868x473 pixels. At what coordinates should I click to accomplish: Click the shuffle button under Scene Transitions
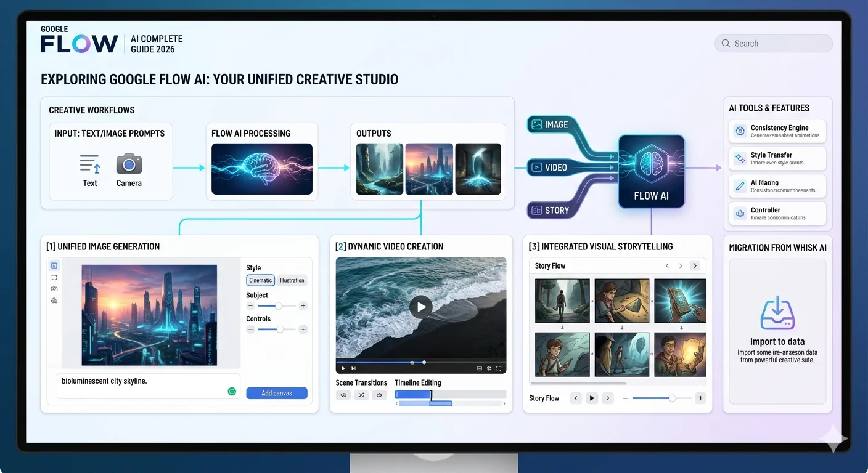(x=361, y=395)
